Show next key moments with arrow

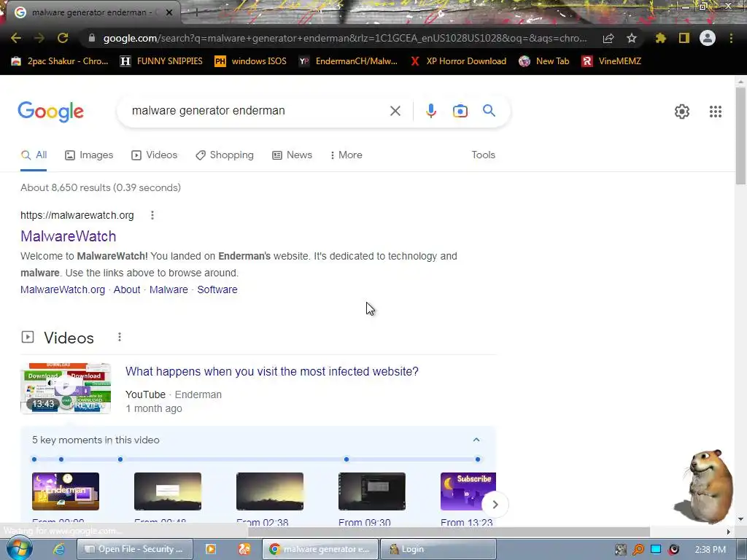495,505
